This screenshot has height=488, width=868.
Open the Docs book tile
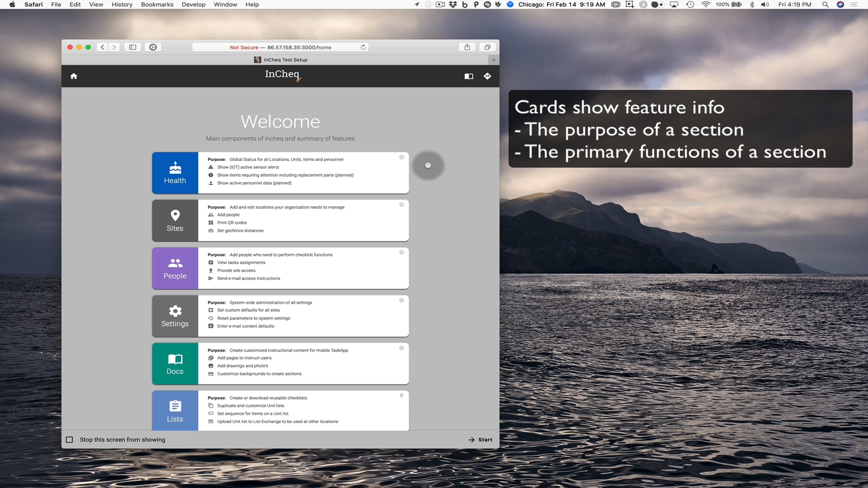coord(175,364)
